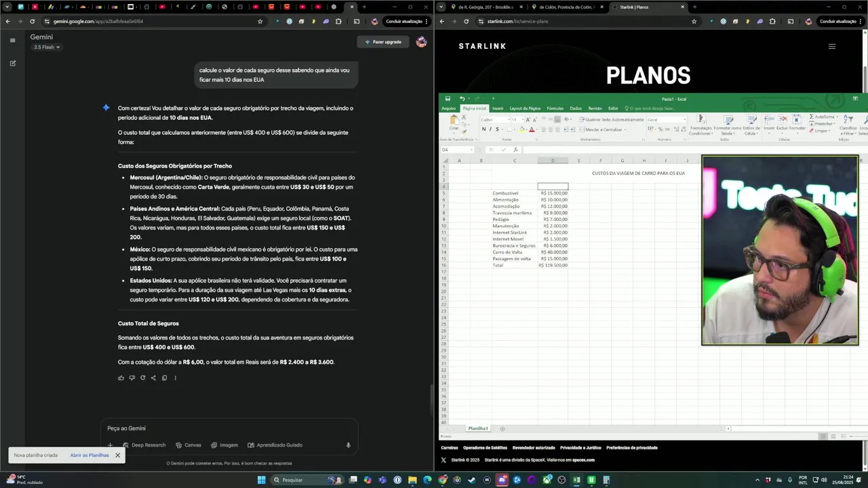
Task: Switch to Fórmulas tab in Excel
Action: pyautogui.click(x=555, y=108)
